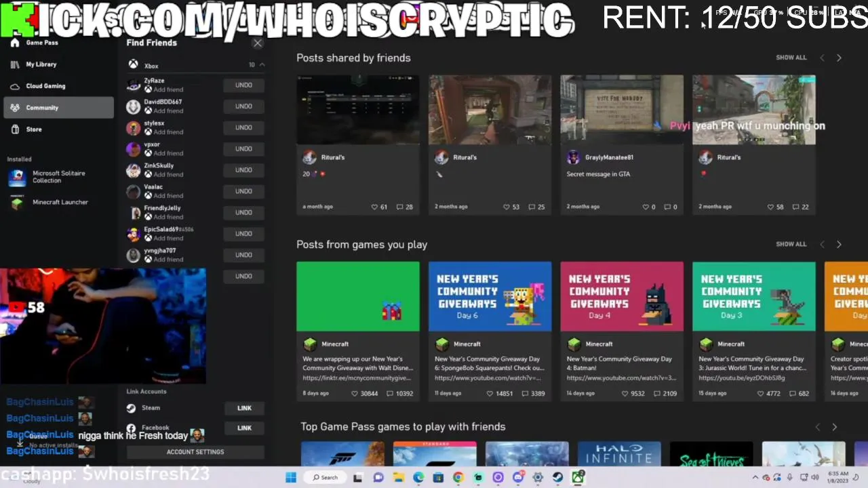Open Windows Start menu
The width and height of the screenshot is (868, 488).
tap(291, 477)
